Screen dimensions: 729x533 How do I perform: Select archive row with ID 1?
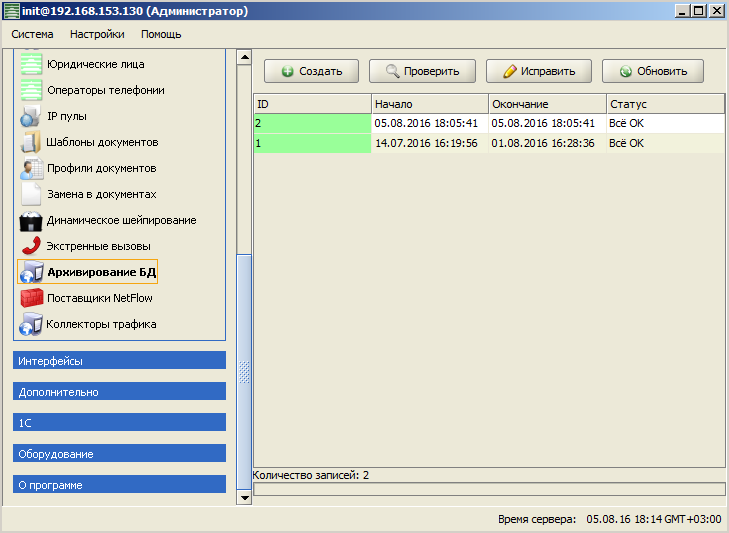tap(489, 143)
